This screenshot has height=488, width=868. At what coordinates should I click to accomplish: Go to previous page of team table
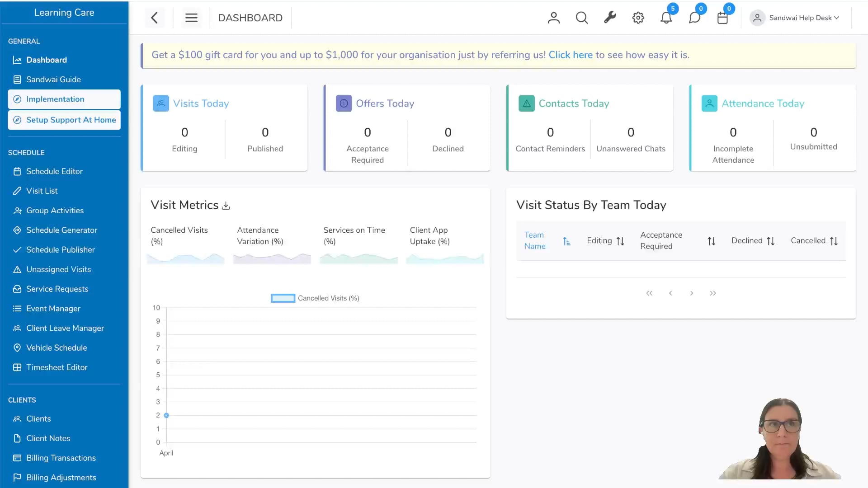(670, 293)
